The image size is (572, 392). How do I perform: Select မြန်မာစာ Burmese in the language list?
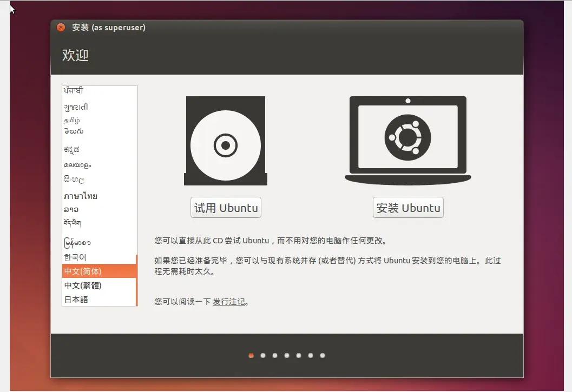99,242
